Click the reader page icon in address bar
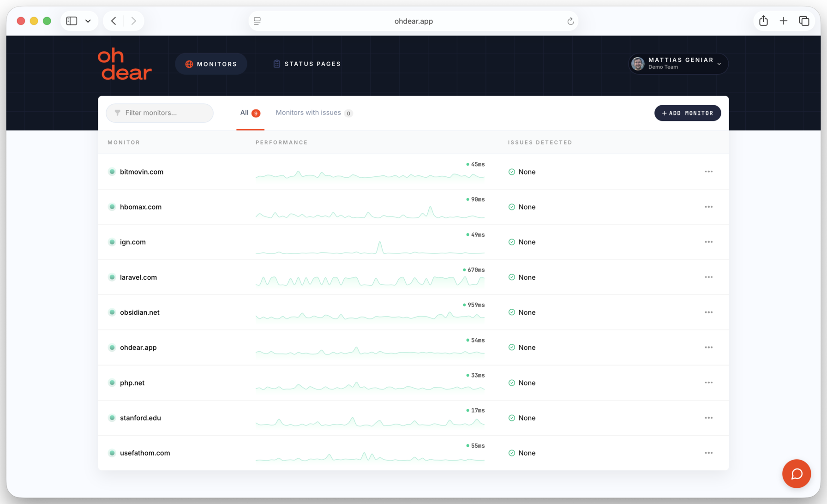This screenshot has height=504, width=827. click(x=258, y=21)
